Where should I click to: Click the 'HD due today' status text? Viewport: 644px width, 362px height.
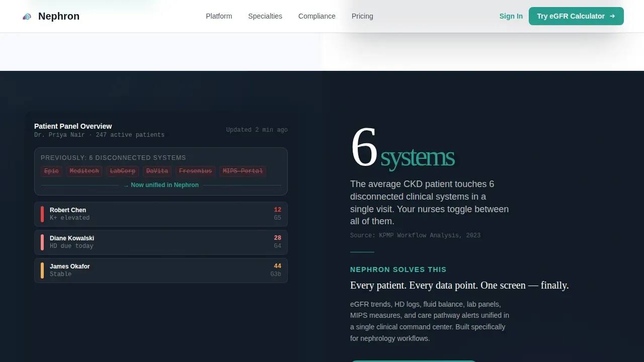tap(71, 246)
